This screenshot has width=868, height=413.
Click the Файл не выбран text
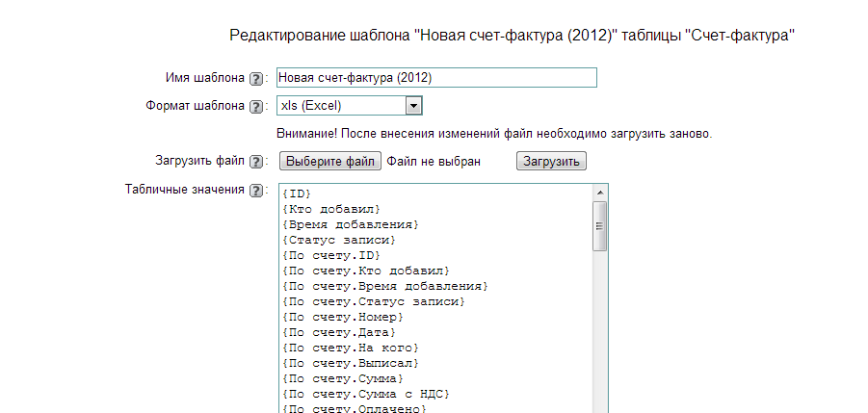[x=434, y=162]
